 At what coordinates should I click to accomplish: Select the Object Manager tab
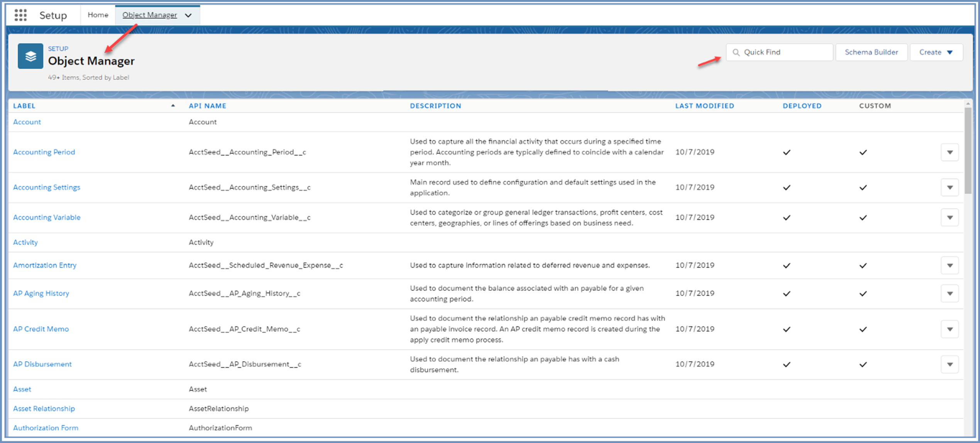(150, 15)
